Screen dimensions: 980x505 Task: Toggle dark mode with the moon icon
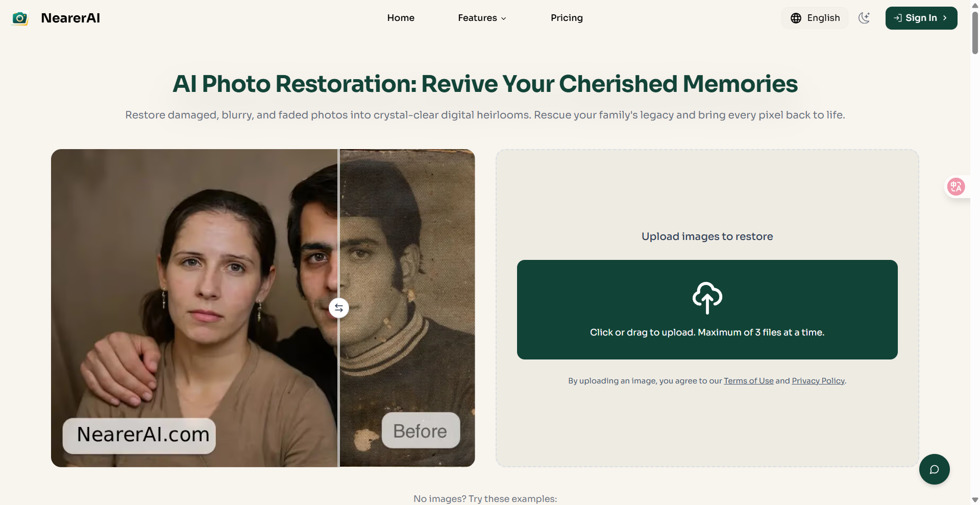tap(864, 18)
